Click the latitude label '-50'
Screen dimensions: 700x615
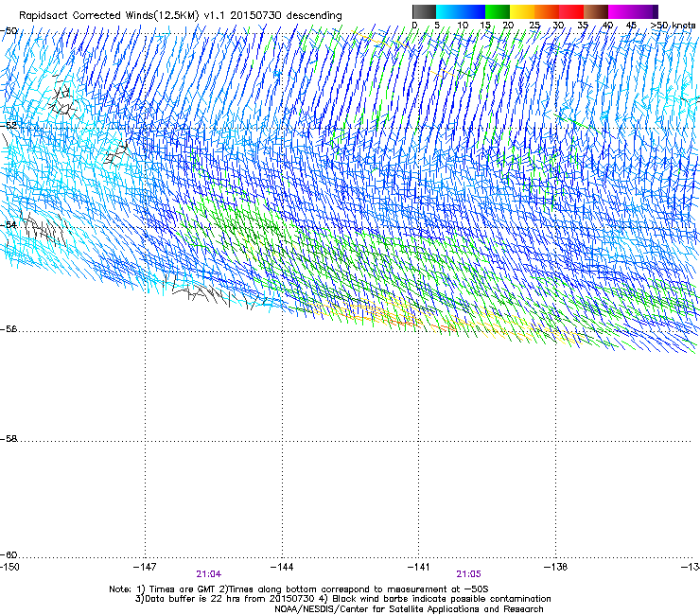click(9, 31)
